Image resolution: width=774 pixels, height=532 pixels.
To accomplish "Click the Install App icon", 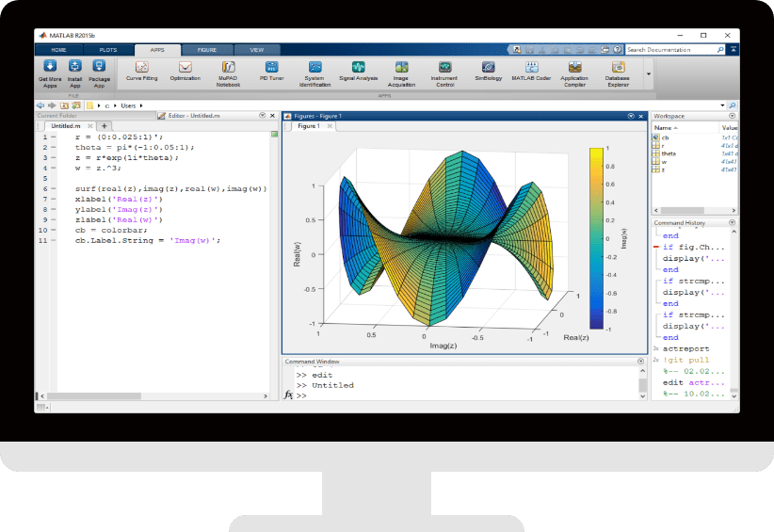I will pyautogui.click(x=74, y=73).
